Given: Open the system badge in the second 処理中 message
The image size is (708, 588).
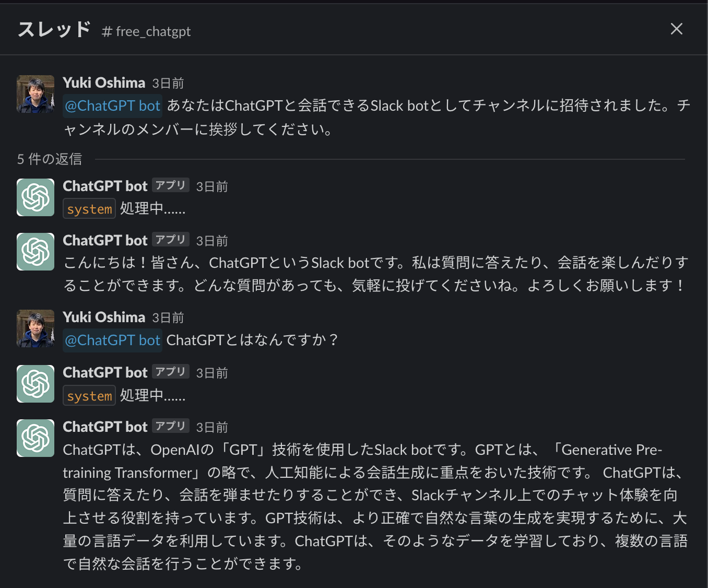Looking at the screenshot, I should pos(89,395).
